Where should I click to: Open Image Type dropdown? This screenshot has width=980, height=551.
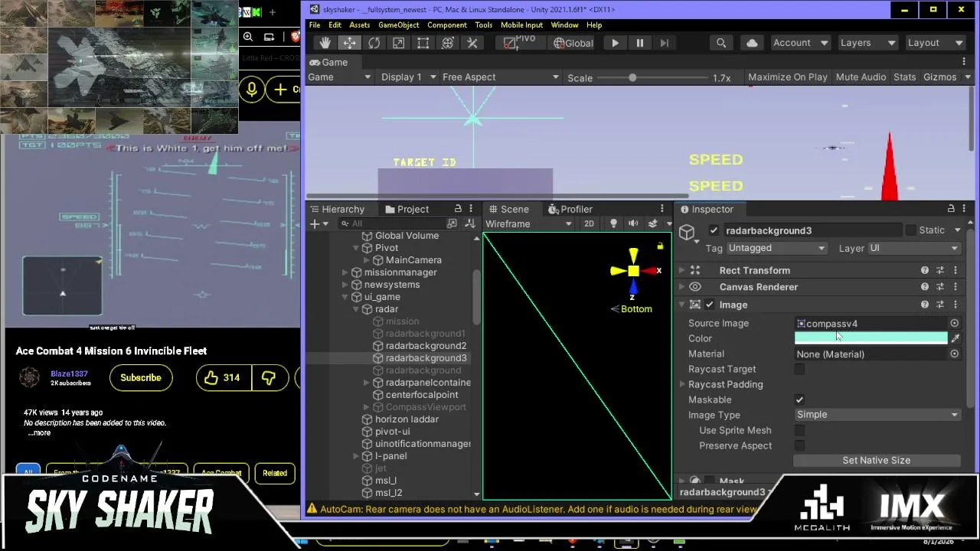(877, 415)
